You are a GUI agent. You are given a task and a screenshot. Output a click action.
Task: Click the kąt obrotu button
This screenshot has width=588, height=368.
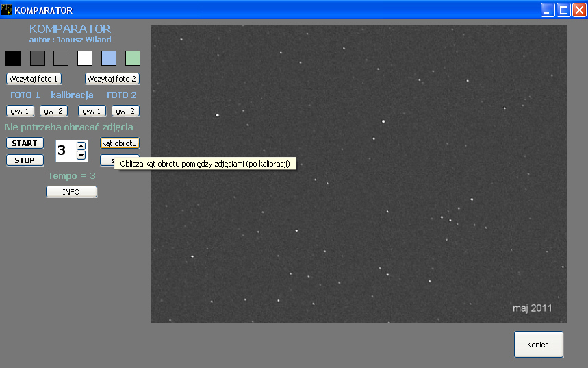click(x=120, y=143)
